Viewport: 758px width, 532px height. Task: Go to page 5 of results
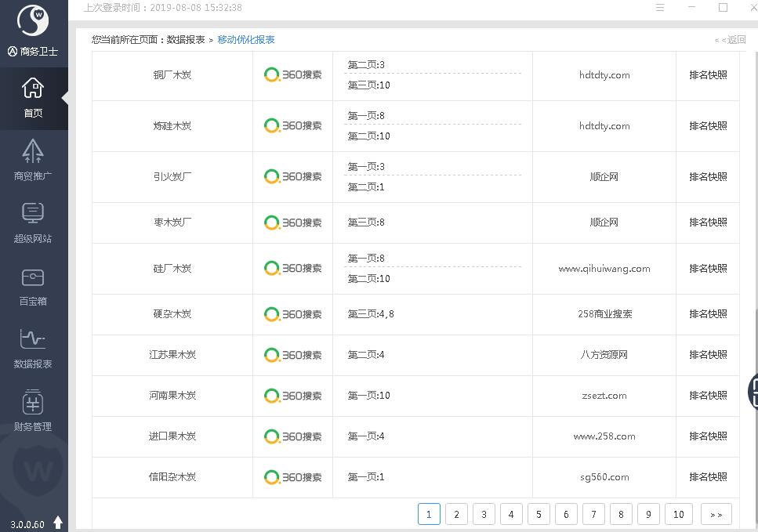coord(539,514)
